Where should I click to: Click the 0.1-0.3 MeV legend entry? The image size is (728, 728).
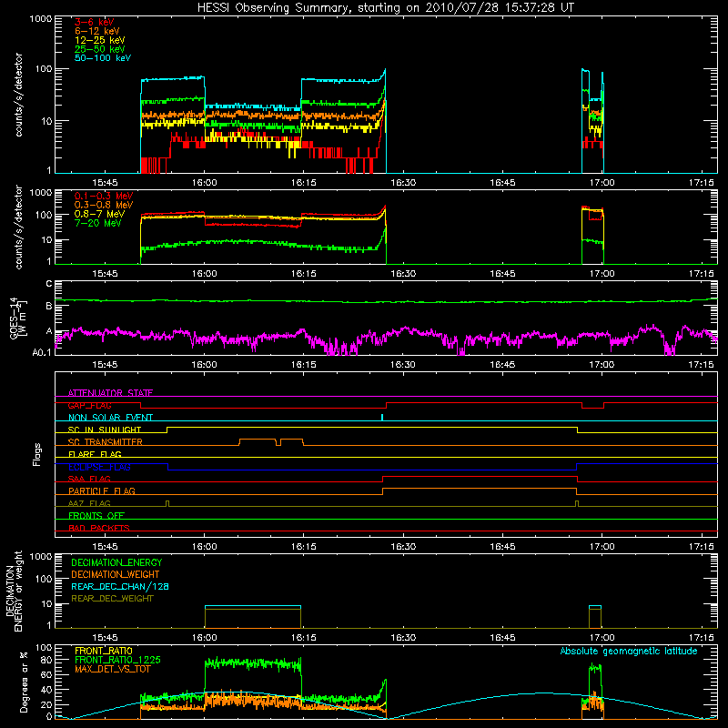[x=104, y=196]
